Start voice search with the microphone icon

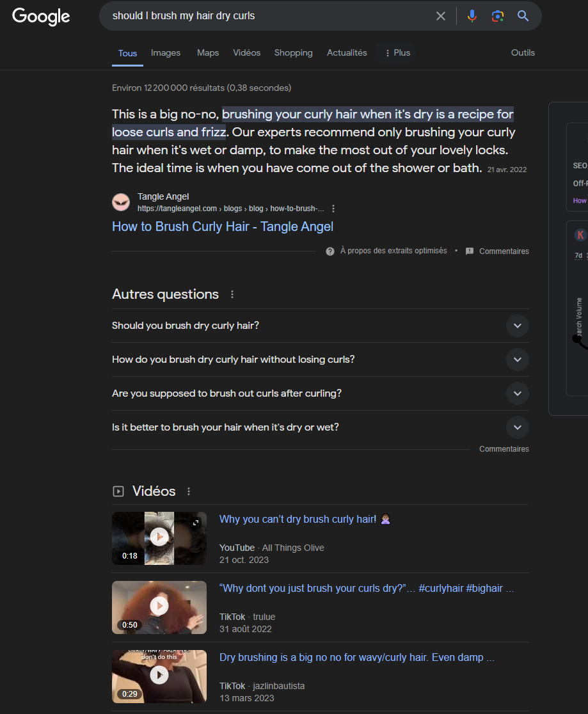click(x=472, y=16)
